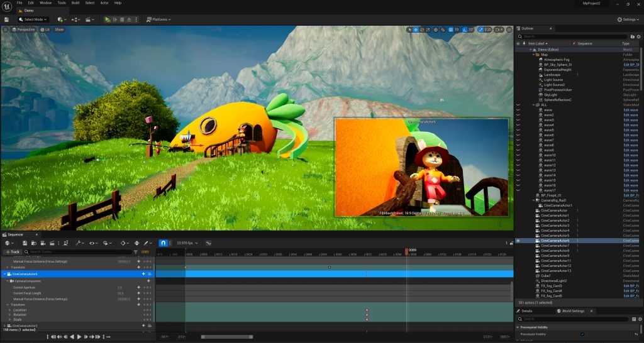Click the Sequencer playhead at frame 0089

(407, 251)
